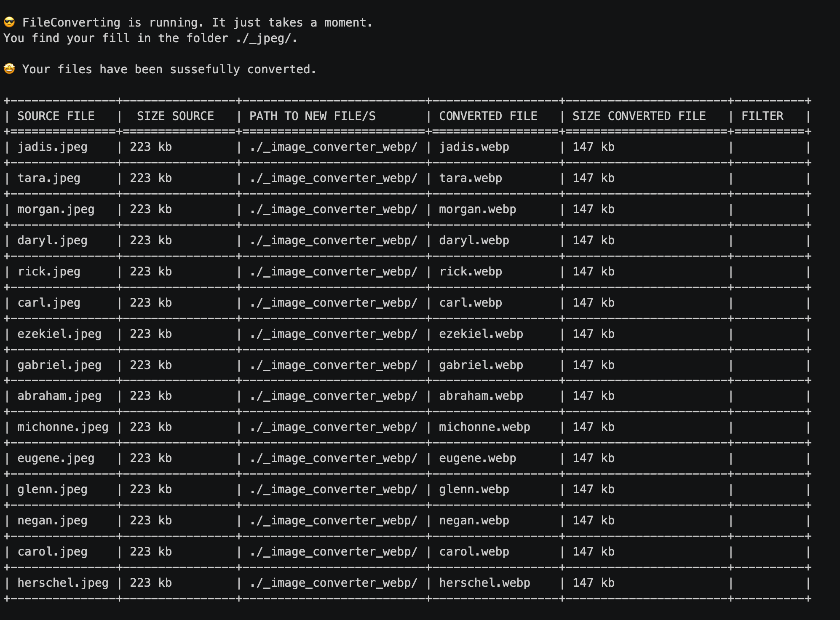Select the text 'carl.jpeg'
Image resolution: width=840 pixels, height=620 pixels.
pyautogui.click(x=49, y=303)
